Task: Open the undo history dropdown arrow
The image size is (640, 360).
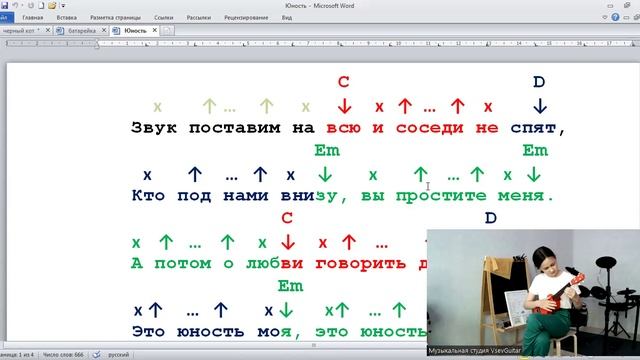Action: tap(22, 6)
